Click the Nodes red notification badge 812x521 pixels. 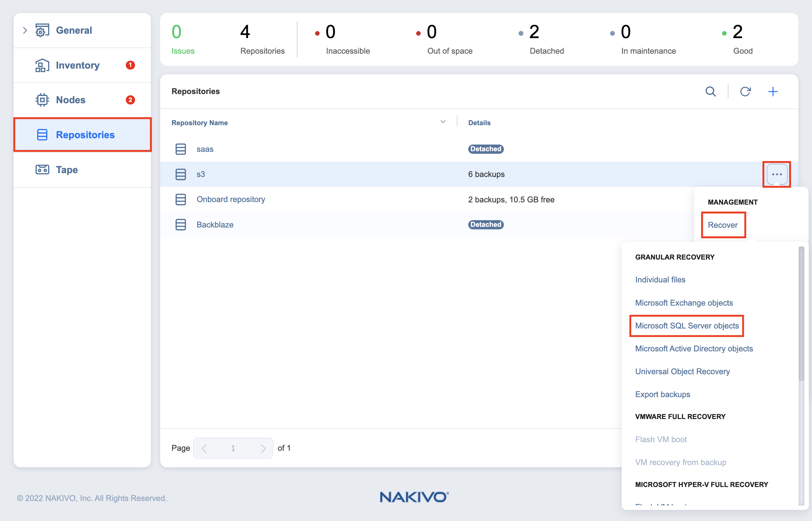click(130, 100)
